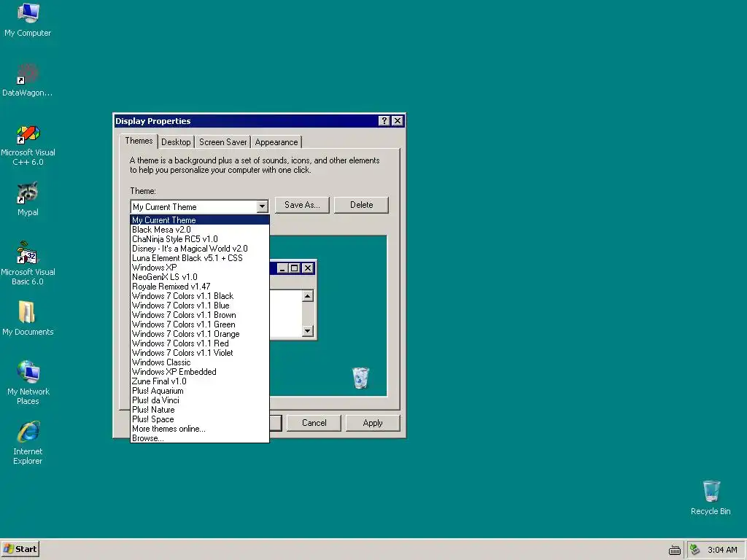Click the preview window maximize button
This screenshot has height=560, width=747.
point(295,268)
